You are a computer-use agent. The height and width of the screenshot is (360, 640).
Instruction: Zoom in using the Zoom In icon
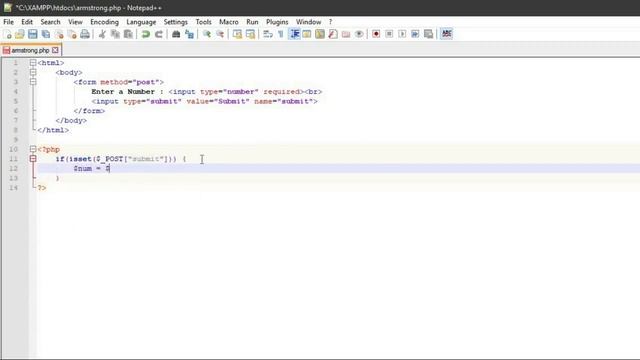pos(207,34)
